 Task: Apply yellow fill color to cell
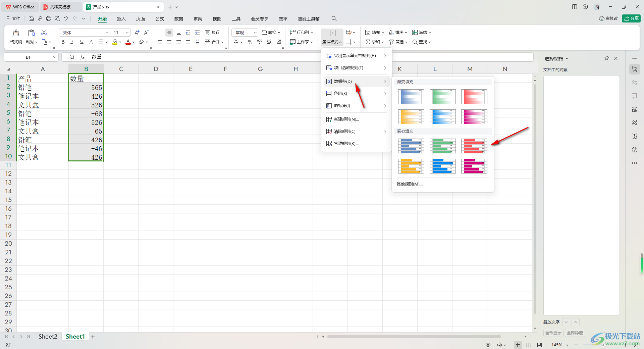click(x=115, y=42)
